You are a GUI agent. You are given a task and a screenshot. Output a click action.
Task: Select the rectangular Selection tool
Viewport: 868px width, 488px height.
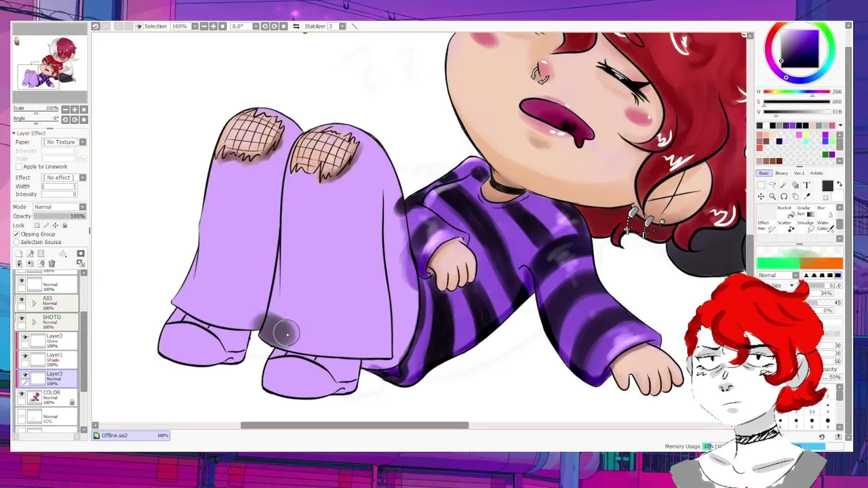coord(761,185)
